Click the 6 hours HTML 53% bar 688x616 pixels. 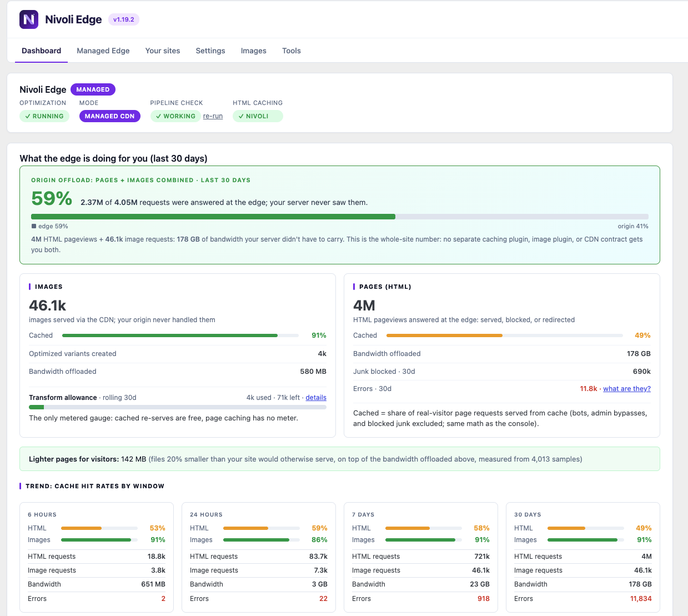point(99,528)
